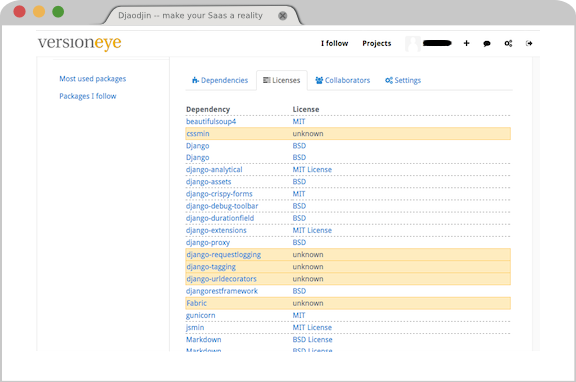Click the versioneye logo

[x=79, y=43]
